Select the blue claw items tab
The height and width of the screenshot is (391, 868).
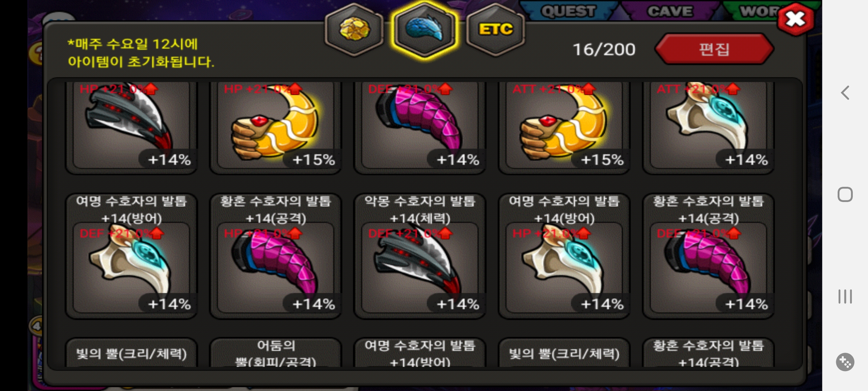pyautogui.click(x=424, y=30)
